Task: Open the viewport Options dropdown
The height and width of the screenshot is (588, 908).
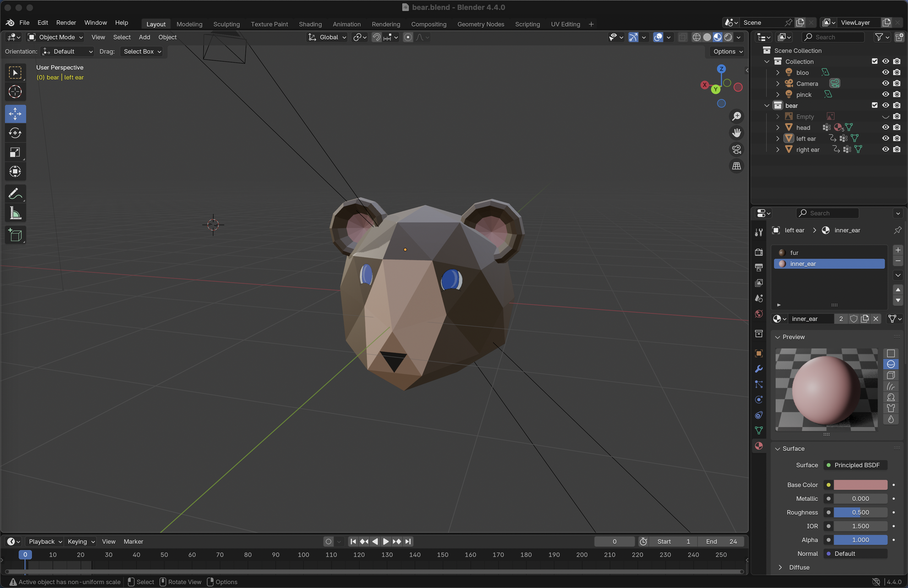Action: [x=728, y=52]
